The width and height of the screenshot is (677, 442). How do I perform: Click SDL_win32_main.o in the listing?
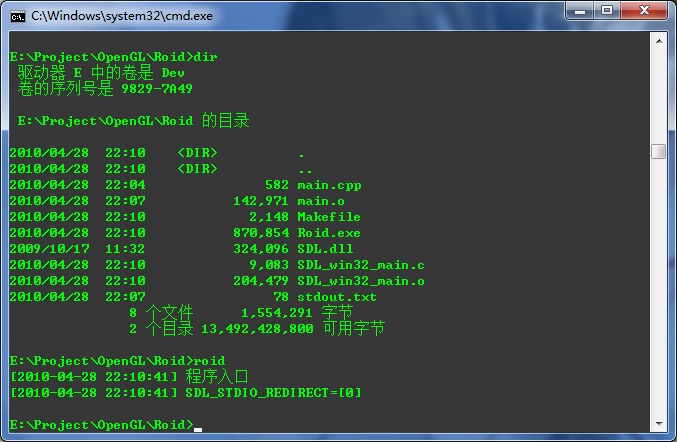pyautogui.click(x=360, y=281)
